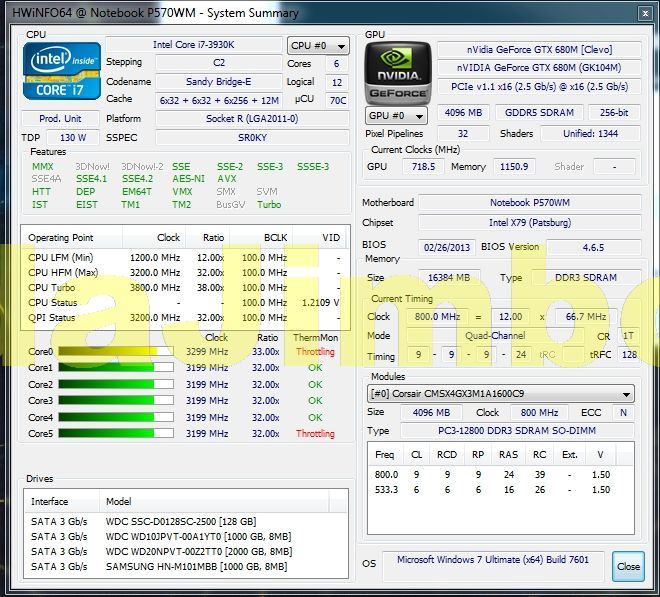
Task: Click the Freq column header in Modules
Action: [x=385, y=455]
